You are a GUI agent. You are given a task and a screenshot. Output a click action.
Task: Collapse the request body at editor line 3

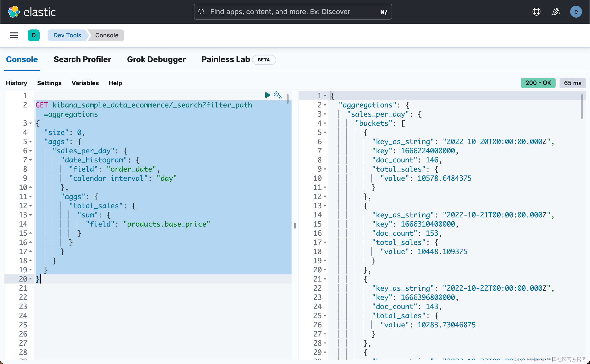click(30, 123)
